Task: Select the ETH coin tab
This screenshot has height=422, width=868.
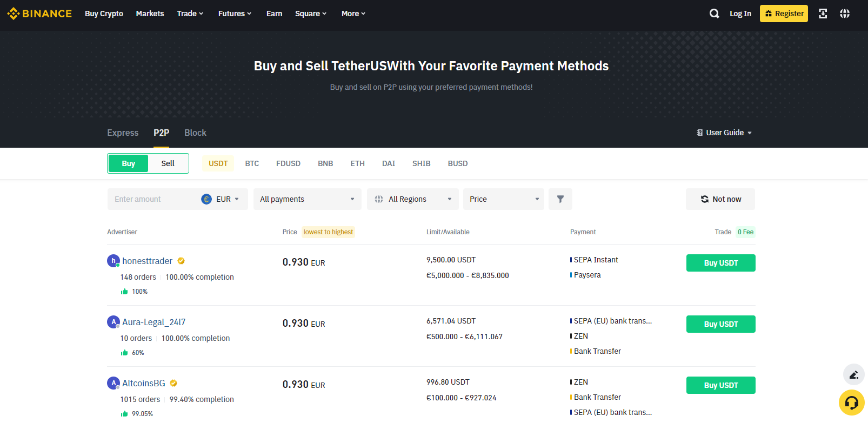Action: (358, 163)
